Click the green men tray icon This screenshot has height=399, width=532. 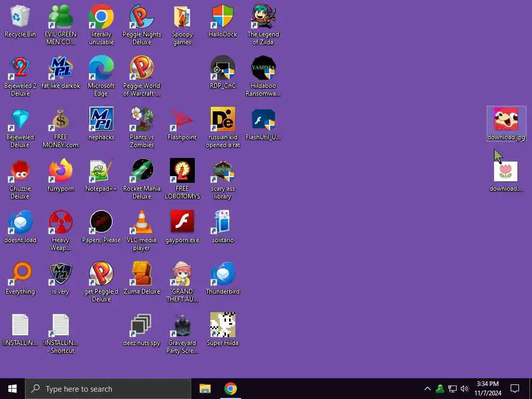click(440, 389)
